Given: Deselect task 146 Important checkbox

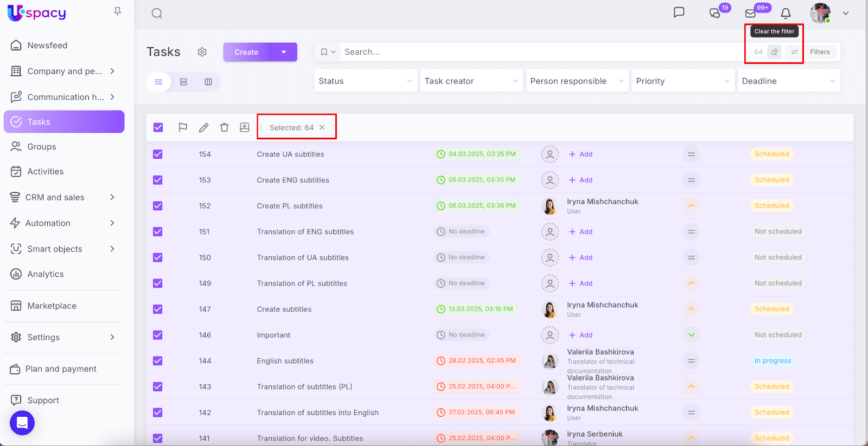Looking at the screenshot, I should [158, 335].
